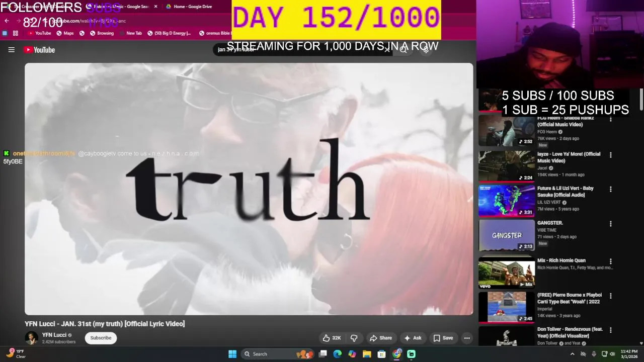Open YFN Lucci channel name link
The height and width of the screenshot is (362, 644).
pyautogui.click(x=54, y=335)
